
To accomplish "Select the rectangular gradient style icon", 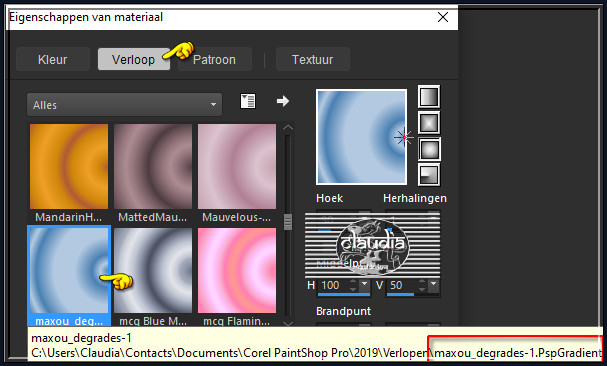I will point(429,123).
